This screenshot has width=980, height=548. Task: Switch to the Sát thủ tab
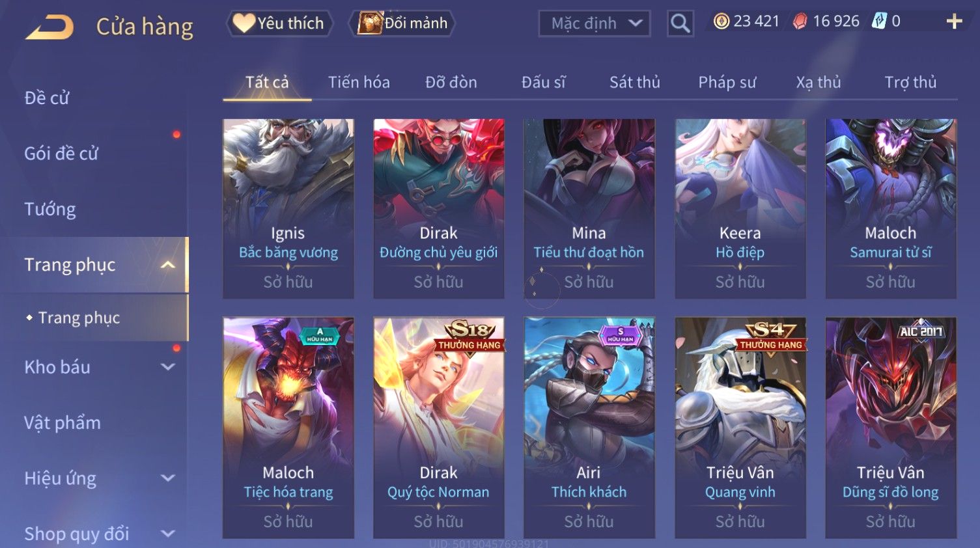[x=634, y=83]
